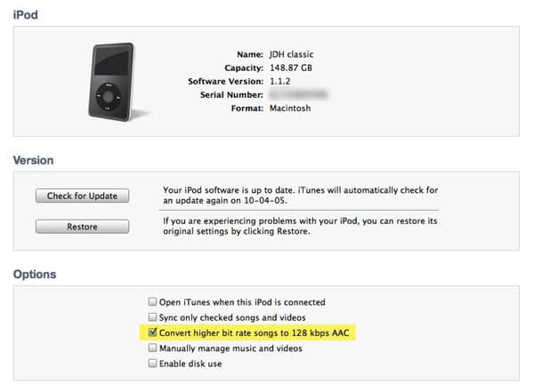The width and height of the screenshot is (534, 392).
Task: Enable Manually manage music and videos
Action: click(152, 348)
